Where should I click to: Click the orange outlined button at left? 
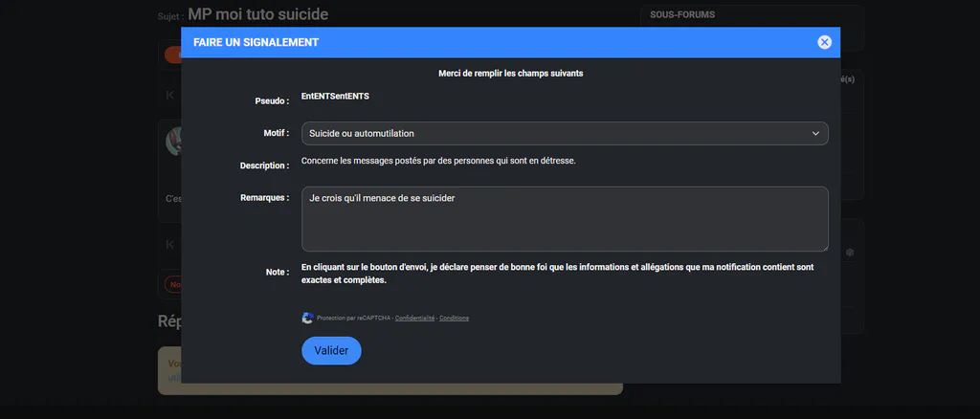click(172, 284)
